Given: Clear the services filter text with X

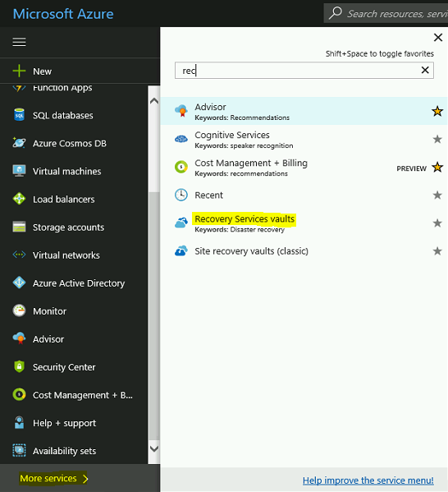Looking at the screenshot, I should pyautogui.click(x=425, y=70).
